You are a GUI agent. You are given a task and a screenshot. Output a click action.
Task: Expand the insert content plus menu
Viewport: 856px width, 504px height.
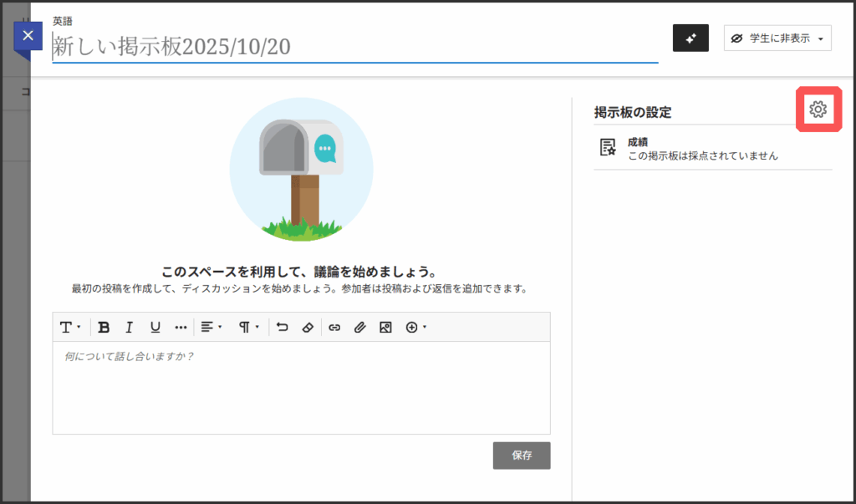click(x=415, y=327)
